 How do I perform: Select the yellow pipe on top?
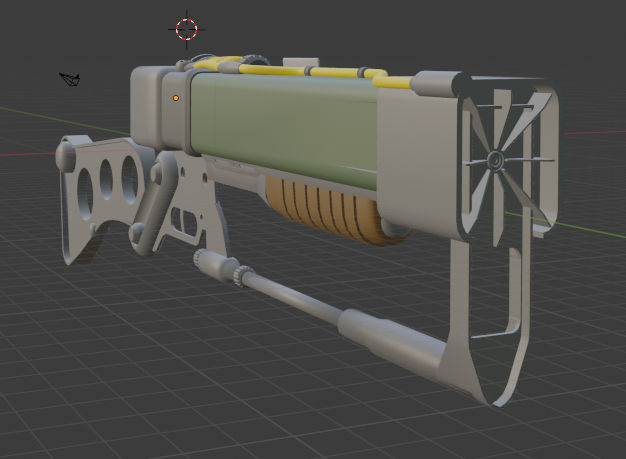[303, 71]
